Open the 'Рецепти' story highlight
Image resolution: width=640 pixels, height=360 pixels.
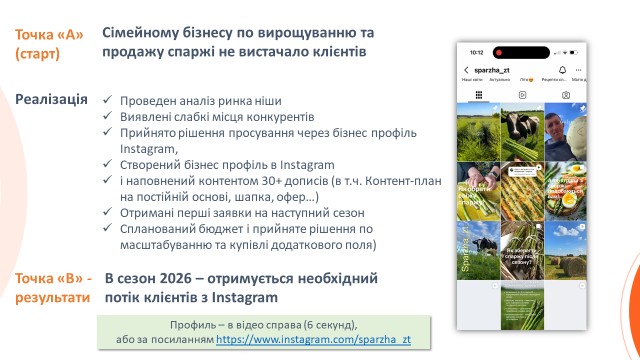tap(554, 80)
